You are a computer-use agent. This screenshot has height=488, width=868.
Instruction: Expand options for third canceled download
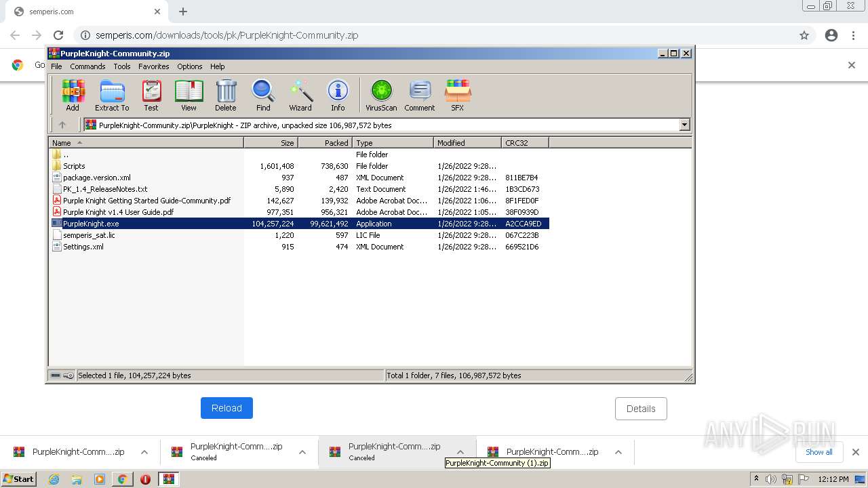tap(460, 452)
